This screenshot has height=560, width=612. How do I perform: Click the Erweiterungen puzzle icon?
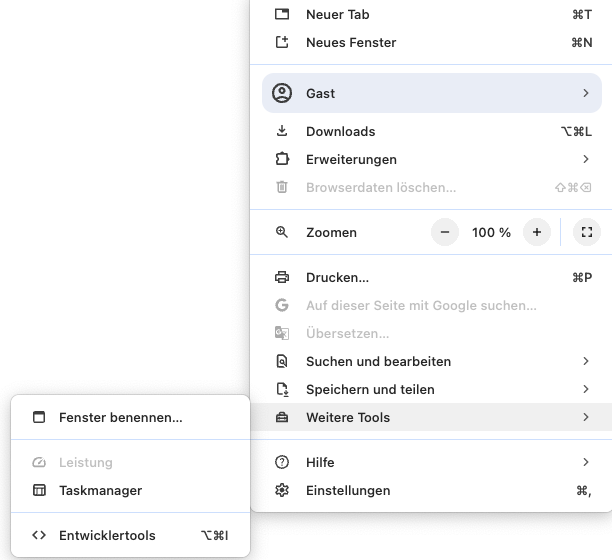pyautogui.click(x=282, y=159)
